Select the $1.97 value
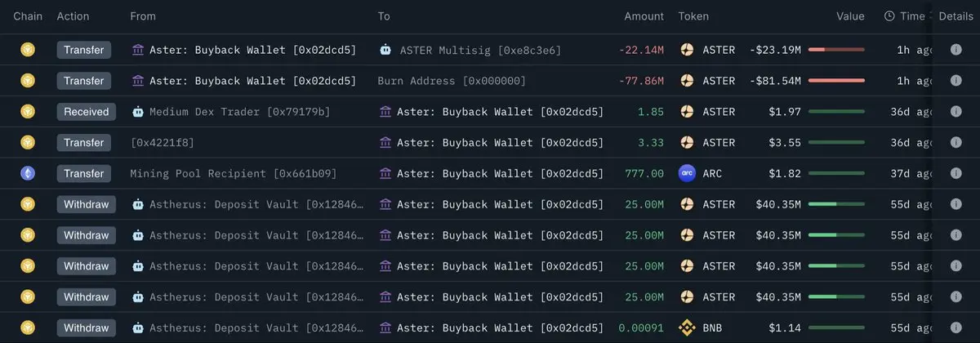Image resolution: width=980 pixels, height=343 pixels. (x=784, y=112)
